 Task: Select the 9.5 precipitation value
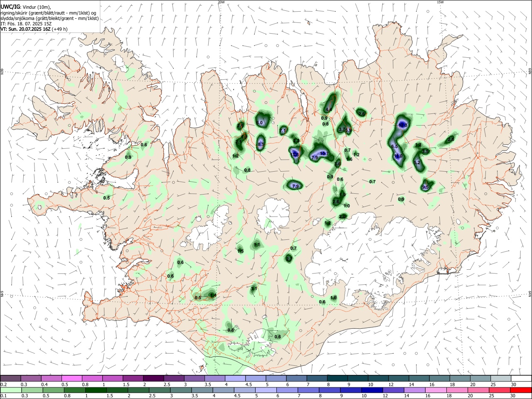(x=425, y=188)
